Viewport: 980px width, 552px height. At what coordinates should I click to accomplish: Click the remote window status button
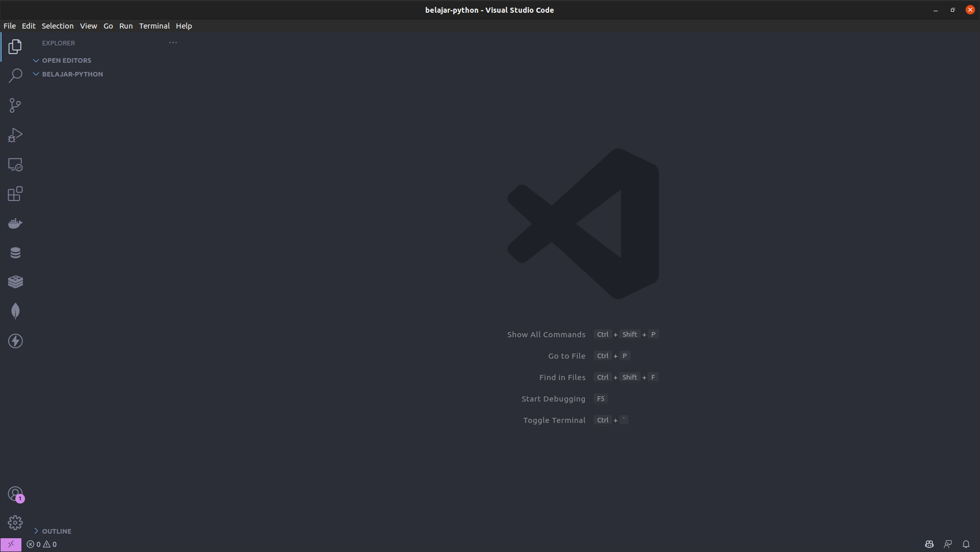tap(11, 544)
